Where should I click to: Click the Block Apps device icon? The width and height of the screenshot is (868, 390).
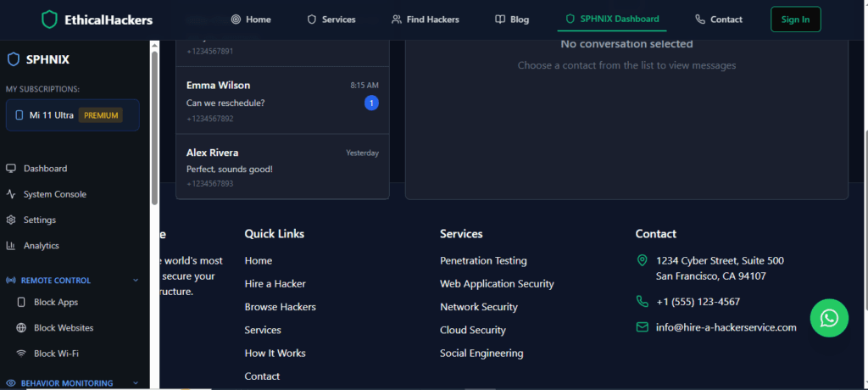21,302
